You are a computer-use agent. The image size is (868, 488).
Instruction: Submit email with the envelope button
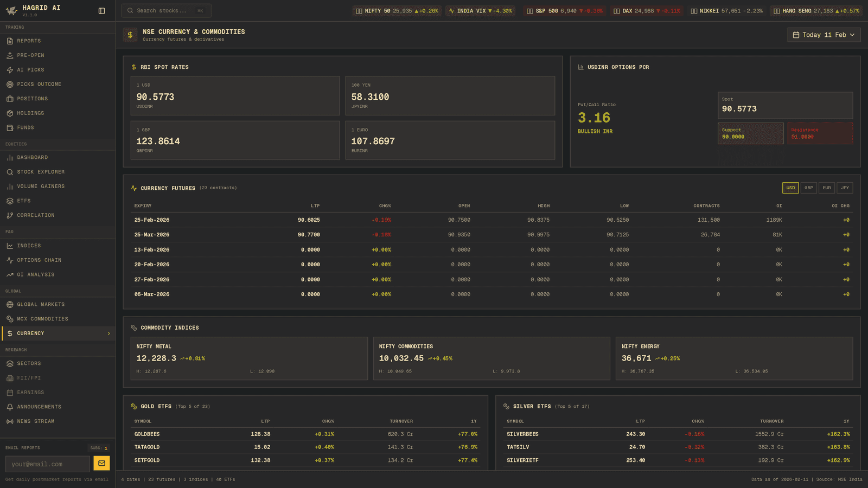[x=101, y=464]
